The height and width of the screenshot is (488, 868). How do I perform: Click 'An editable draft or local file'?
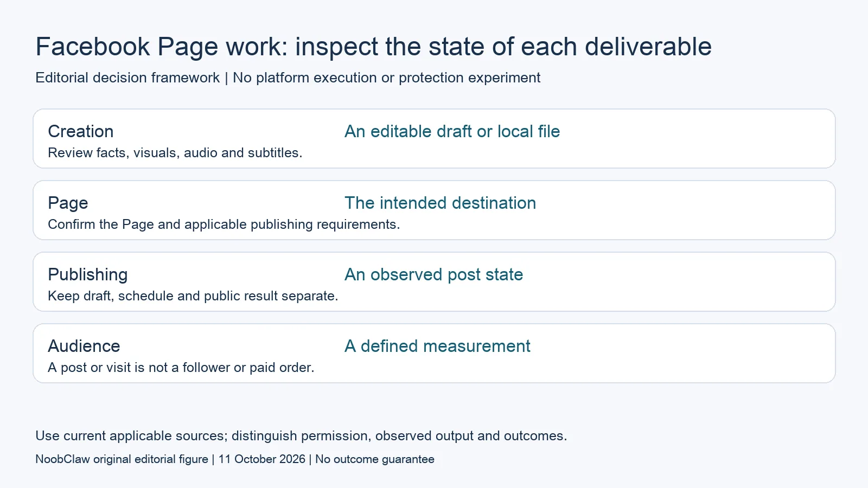(x=452, y=131)
